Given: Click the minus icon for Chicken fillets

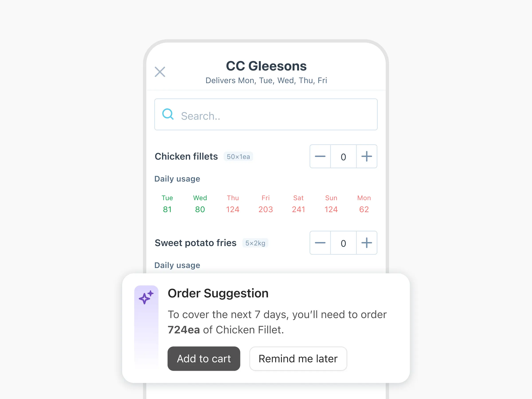Looking at the screenshot, I should point(320,157).
